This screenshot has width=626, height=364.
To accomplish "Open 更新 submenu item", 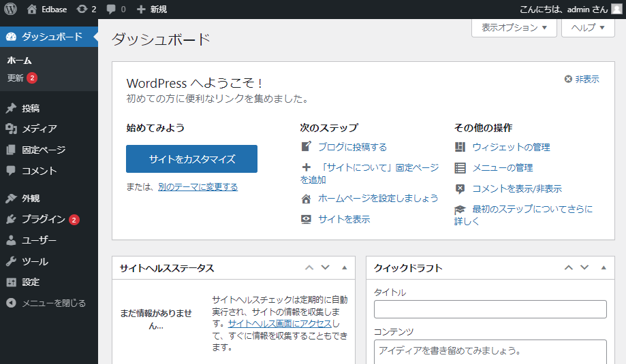I will [15, 78].
